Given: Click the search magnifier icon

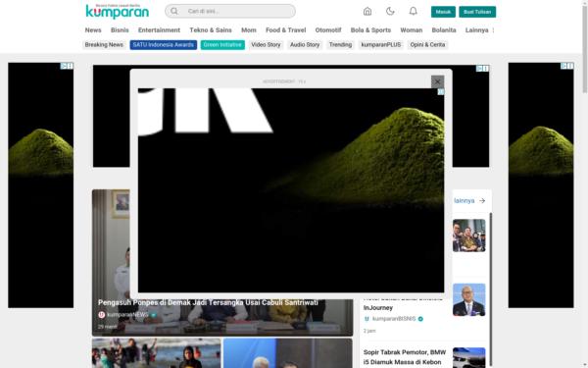Looking at the screenshot, I should (174, 11).
